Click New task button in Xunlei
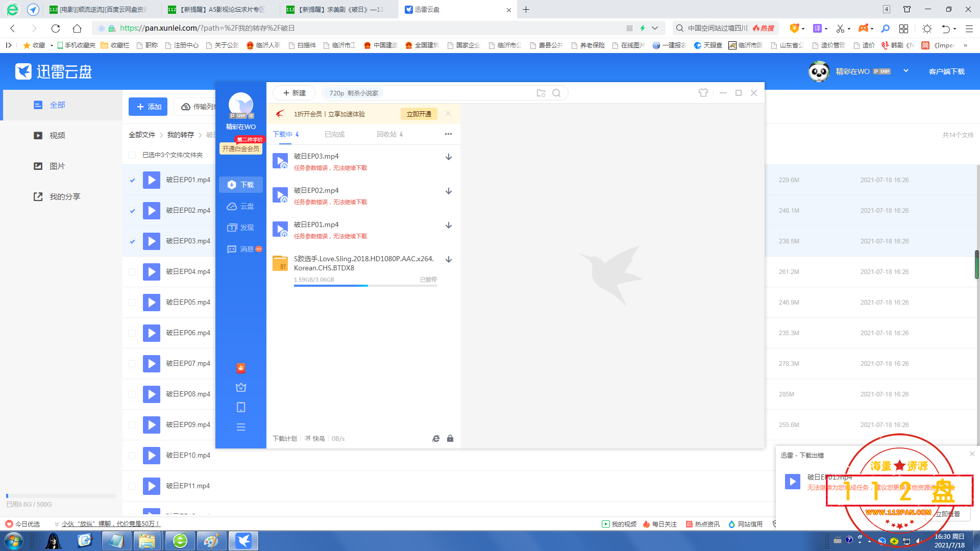This screenshot has height=551, width=980. (x=295, y=93)
